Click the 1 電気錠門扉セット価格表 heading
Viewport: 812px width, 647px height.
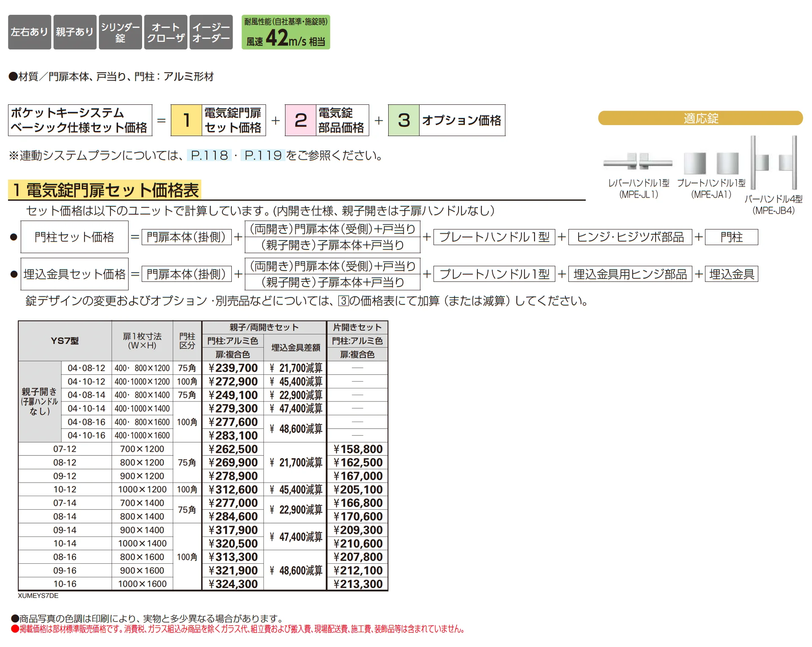[x=105, y=190]
